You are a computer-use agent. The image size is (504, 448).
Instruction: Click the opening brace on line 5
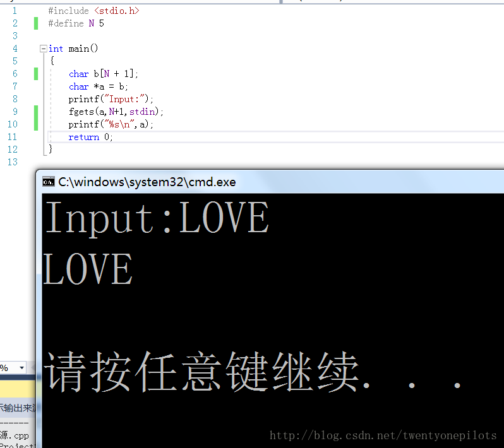coord(52,61)
